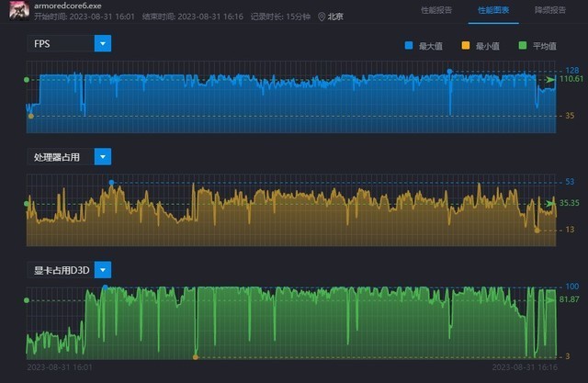Click the GPU usage average value 81.87
Image resolution: width=588 pixels, height=383 pixels.
click(570, 299)
